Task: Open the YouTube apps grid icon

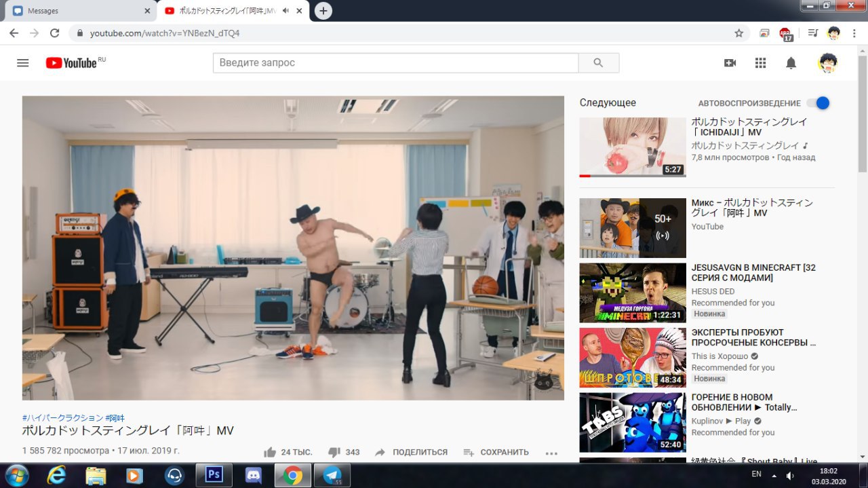Action: click(760, 62)
